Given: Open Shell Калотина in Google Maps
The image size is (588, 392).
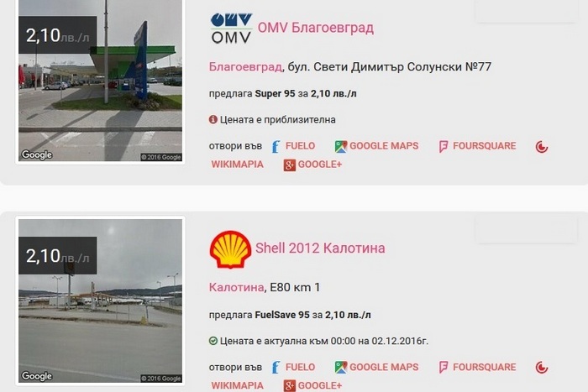Looking at the screenshot, I should coord(376,368).
